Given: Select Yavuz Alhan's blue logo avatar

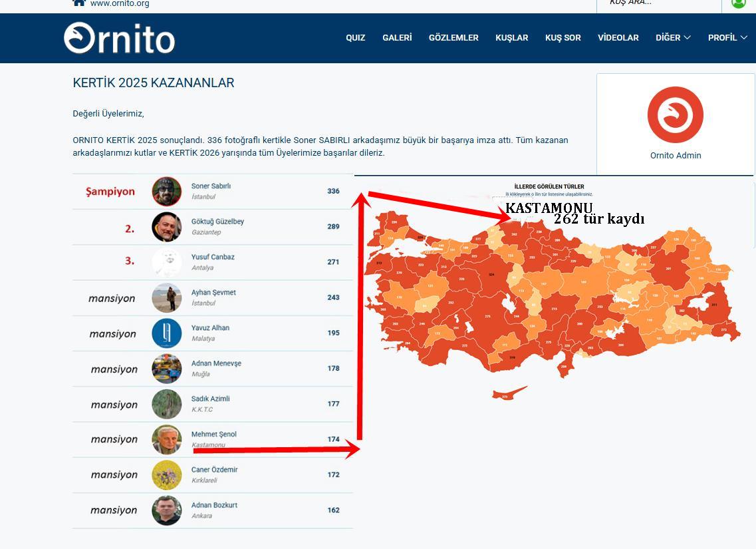Looking at the screenshot, I should coord(167,333).
